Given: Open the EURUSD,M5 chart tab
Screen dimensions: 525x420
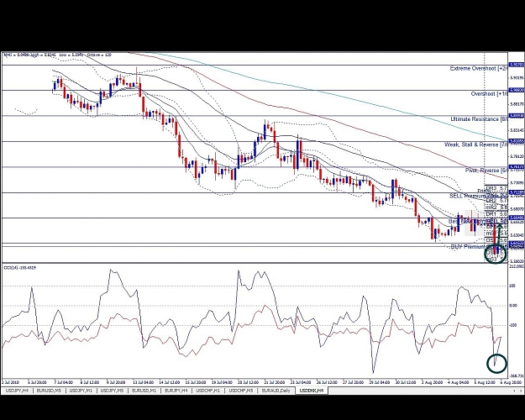Looking at the screenshot, I should (49, 391).
